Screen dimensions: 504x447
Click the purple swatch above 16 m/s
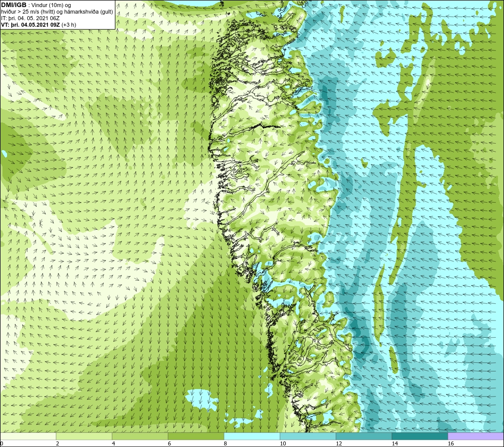click(476, 436)
